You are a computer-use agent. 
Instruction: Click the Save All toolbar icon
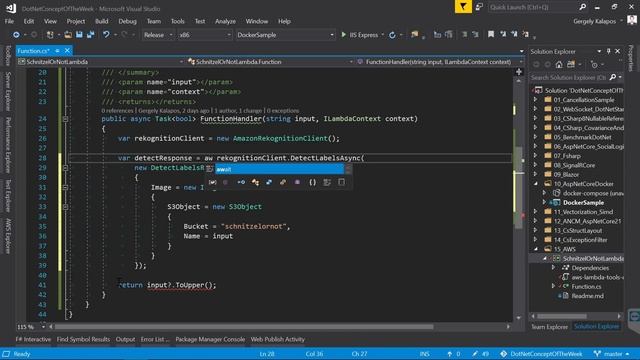tap(90, 35)
